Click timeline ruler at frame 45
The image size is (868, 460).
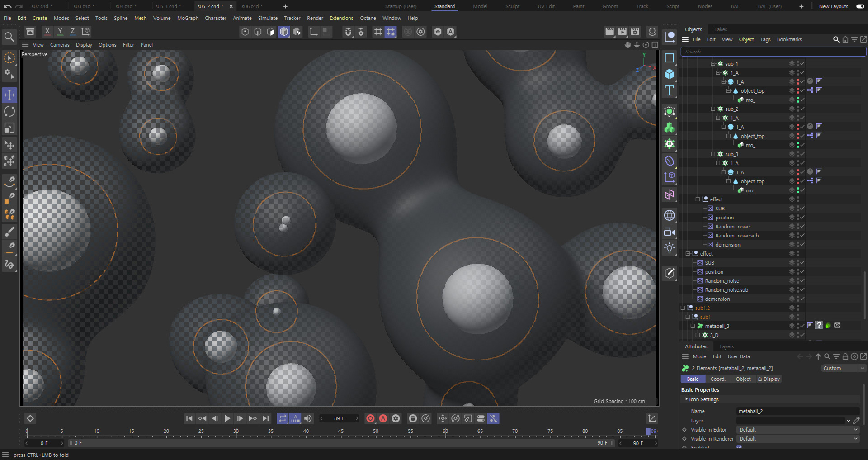pos(340,432)
